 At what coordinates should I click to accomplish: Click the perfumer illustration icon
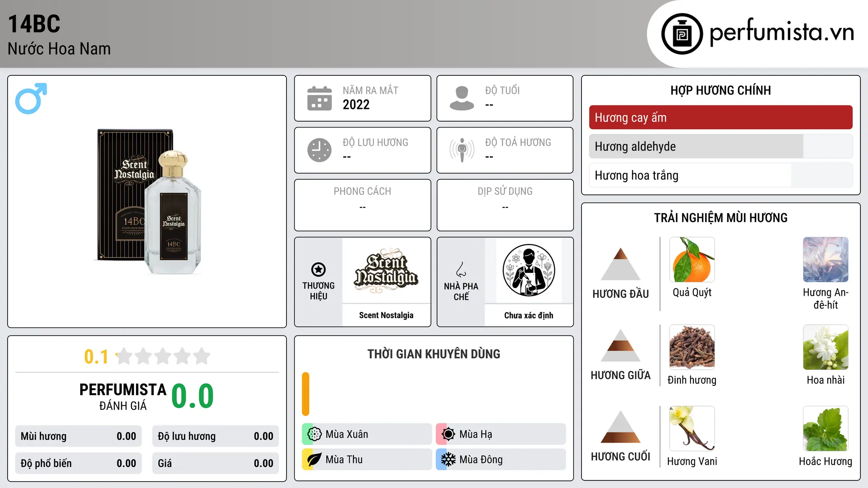pyautogui.click(x=529, y=270)
